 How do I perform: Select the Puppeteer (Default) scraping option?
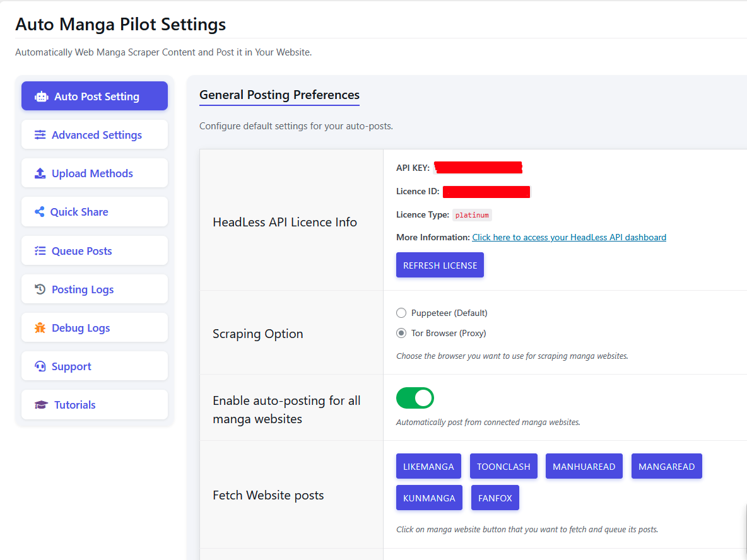[401, 313]
